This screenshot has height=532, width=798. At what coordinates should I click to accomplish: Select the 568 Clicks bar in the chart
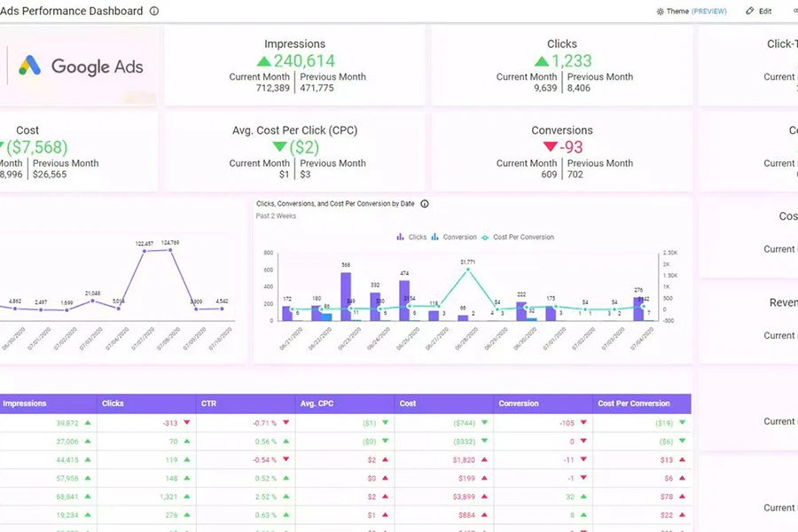tap(346, 296)
